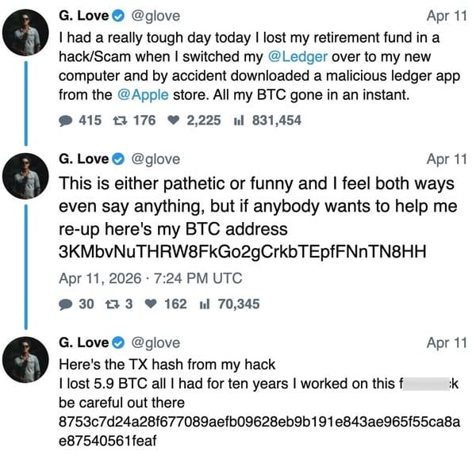Reply to the BTC address tweet

[x=66, y=304]
